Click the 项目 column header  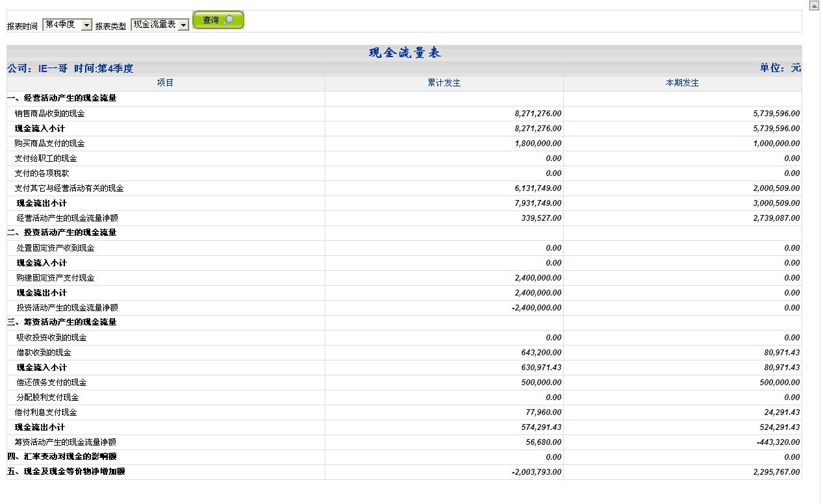tap(166, 83)
